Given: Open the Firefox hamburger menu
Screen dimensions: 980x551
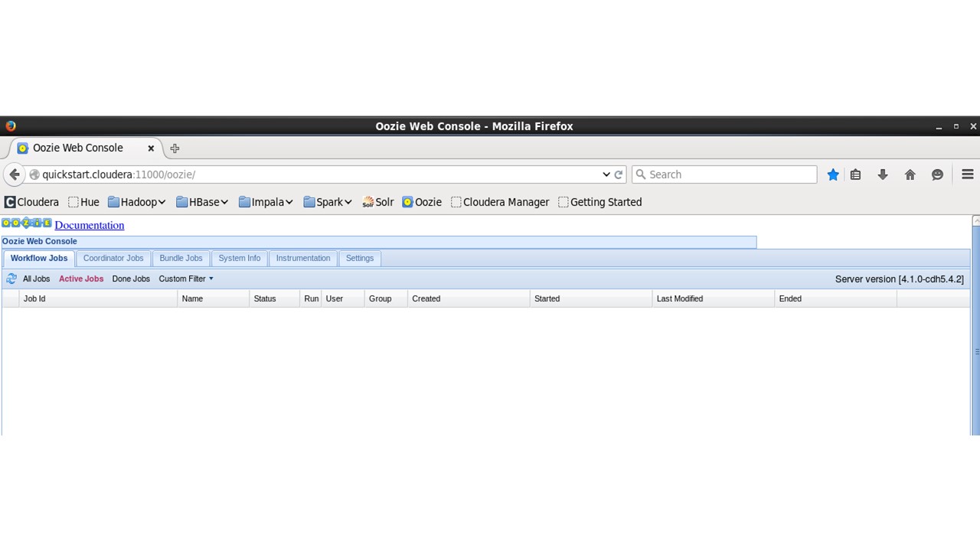Looking at the screenshot, I should [x=967, y=174].
